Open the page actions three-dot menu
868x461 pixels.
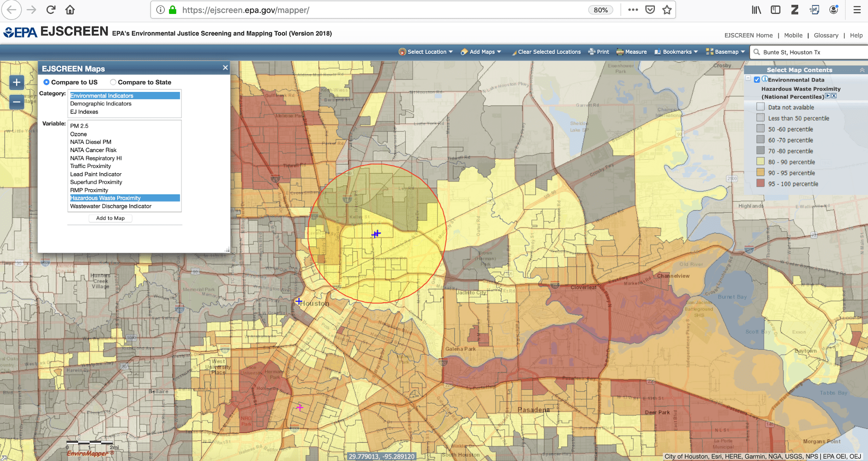pos(633,10)
